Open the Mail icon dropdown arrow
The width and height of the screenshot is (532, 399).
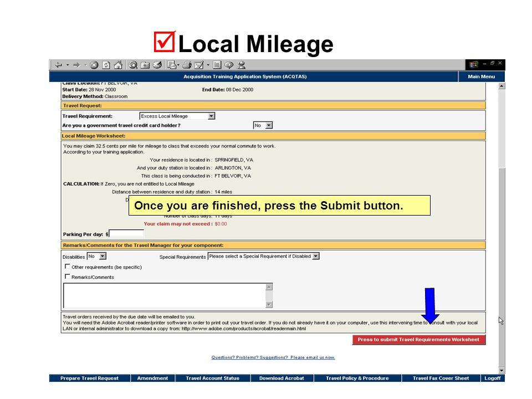(178, 65)
